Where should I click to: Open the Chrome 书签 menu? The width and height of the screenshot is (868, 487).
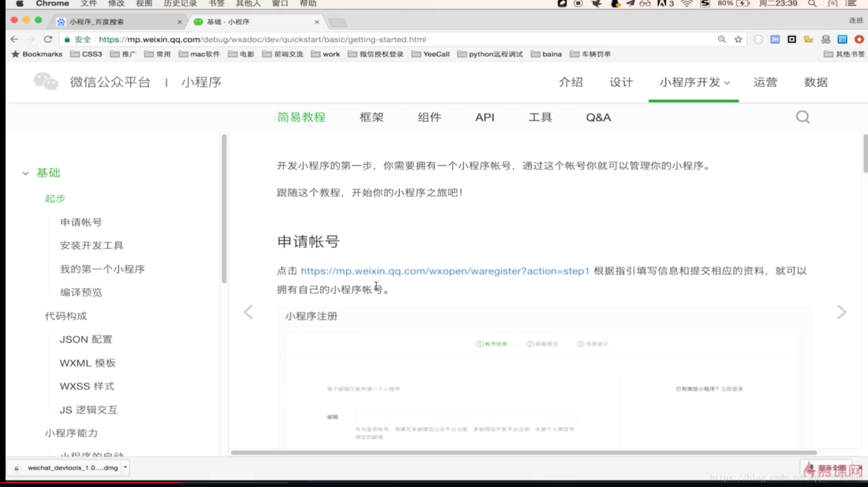coord(216,4)
